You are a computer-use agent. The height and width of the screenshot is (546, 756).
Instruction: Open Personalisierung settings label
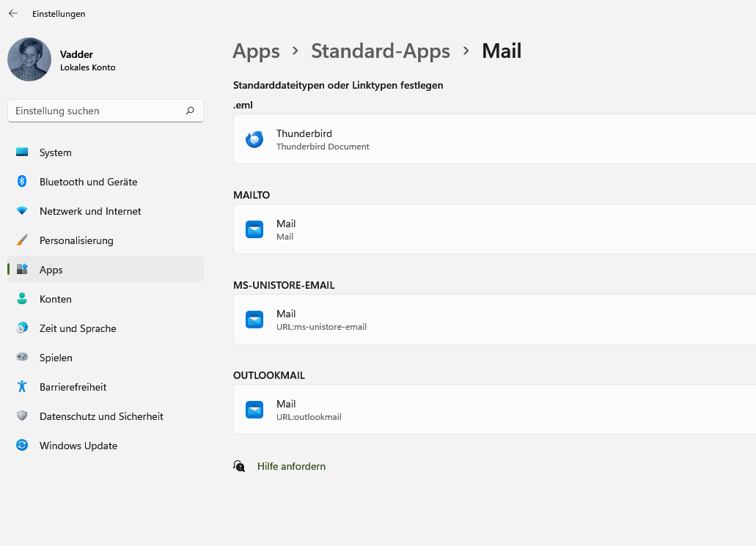pos(76,241)
